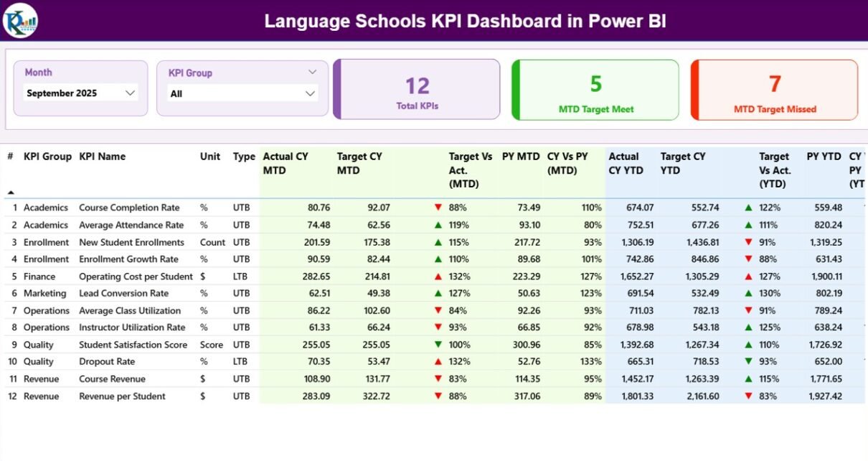Click the green down arrow for Student Satisfaction Score MTD

(438, 345)
